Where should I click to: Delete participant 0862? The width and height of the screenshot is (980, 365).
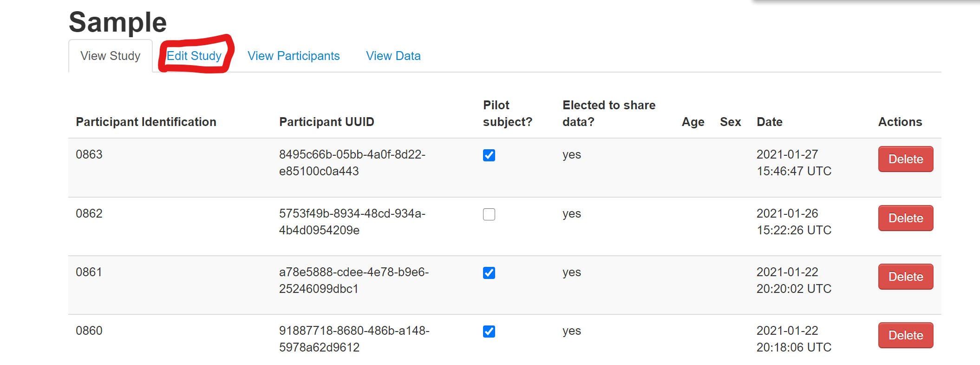(x=905, y=218)
